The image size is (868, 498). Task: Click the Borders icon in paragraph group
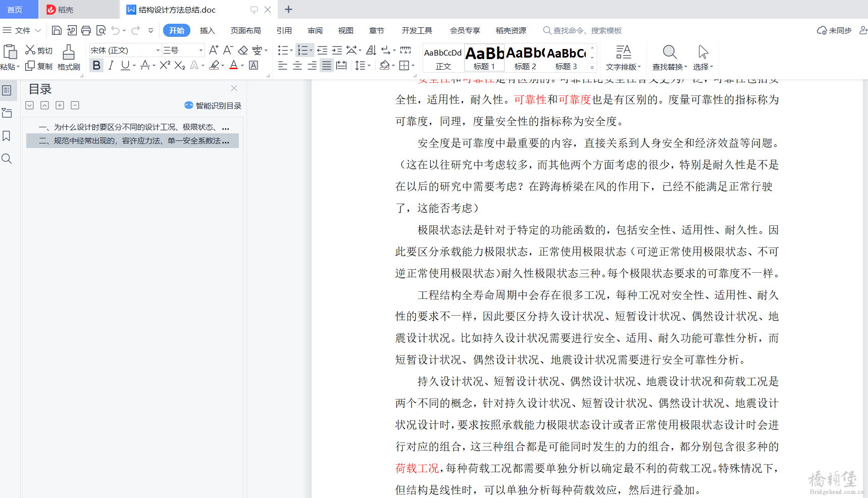[404, 65]
